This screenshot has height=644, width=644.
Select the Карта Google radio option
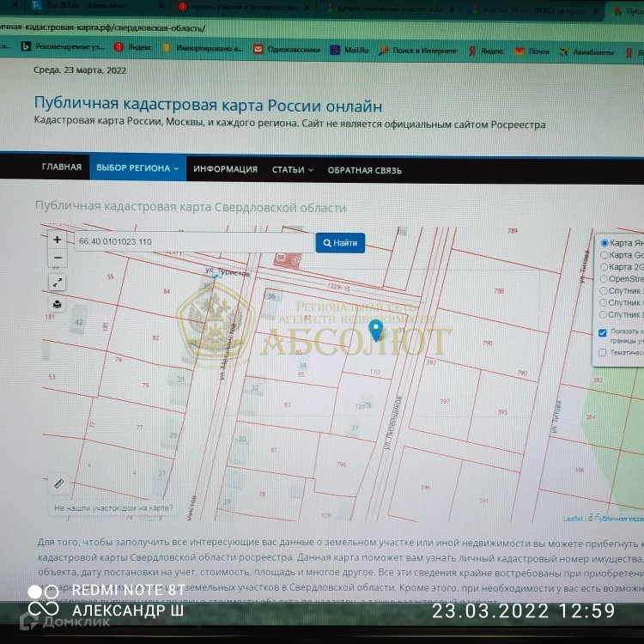coord(604,255)
